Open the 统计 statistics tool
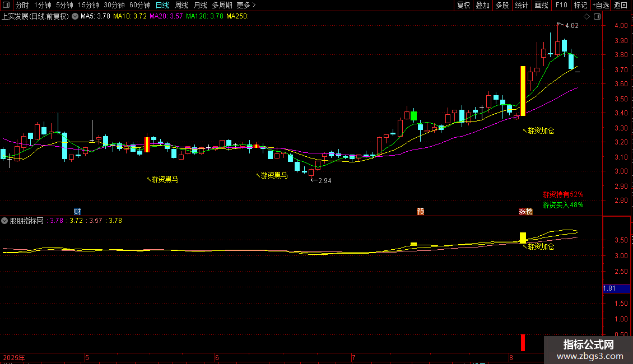This screenshot has width=633, height=364. click(x=522, y=5)
